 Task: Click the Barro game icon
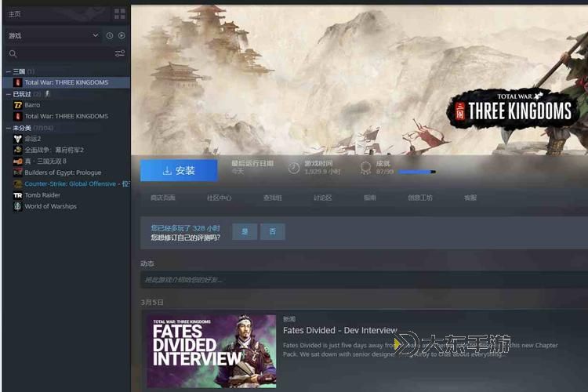[x=17, y=105]
